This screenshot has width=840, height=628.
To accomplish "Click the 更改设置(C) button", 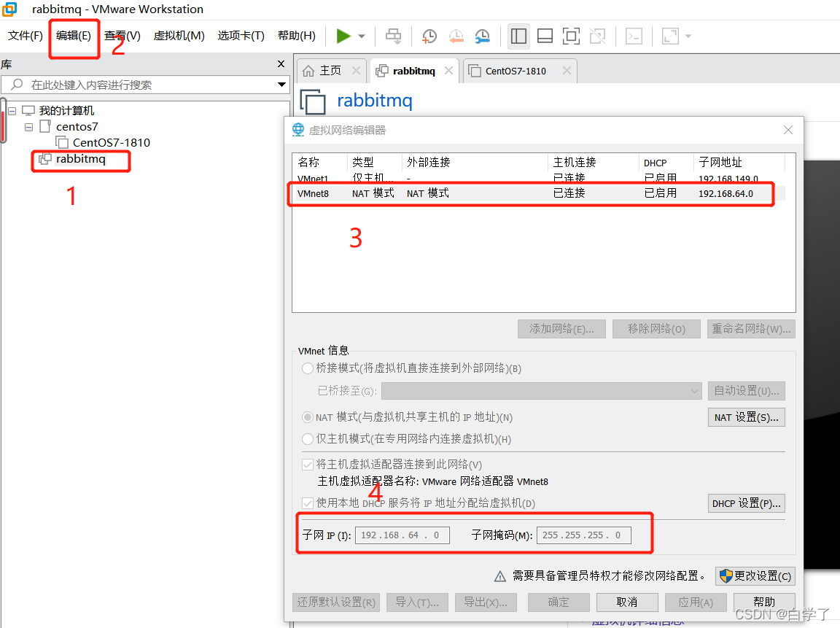I will click(755, 576).
